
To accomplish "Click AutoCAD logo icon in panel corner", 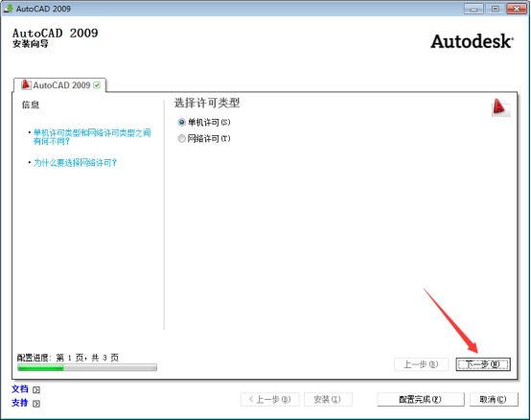I will click(500, 107).
